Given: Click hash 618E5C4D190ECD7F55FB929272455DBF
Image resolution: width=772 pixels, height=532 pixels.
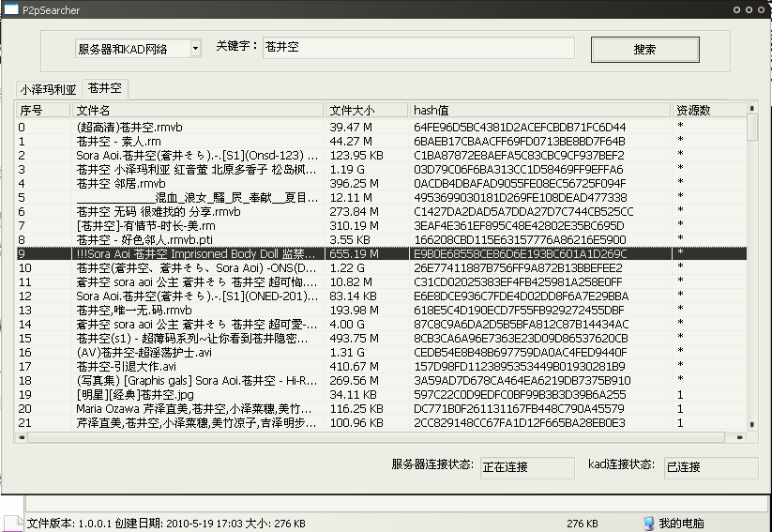Looking at the screenshot, I should coord(519,311).
